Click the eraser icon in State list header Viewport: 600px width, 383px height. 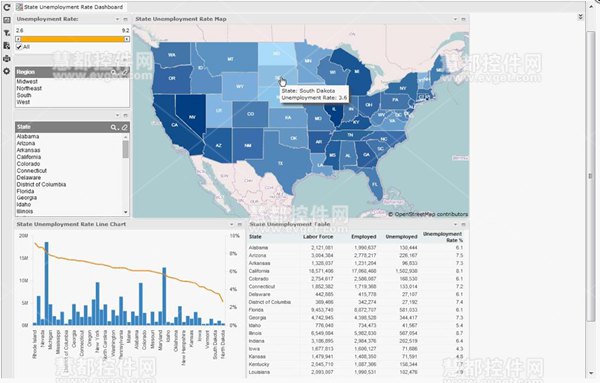[x=124, y=127]
